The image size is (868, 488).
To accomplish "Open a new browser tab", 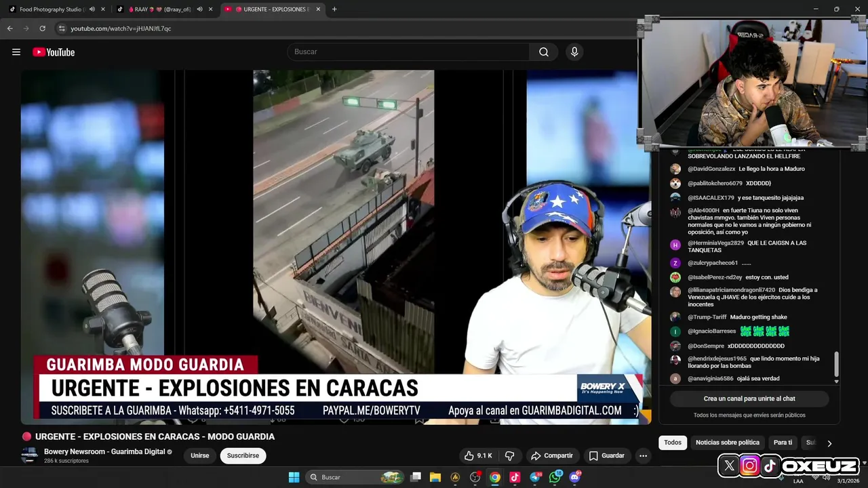I will (x=334, y=9).
